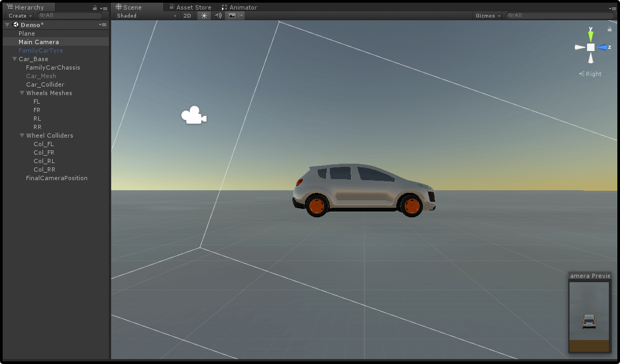Click the center cube of orientation gizmo
This screenshot has height=364, width=620.
point(590,47)
